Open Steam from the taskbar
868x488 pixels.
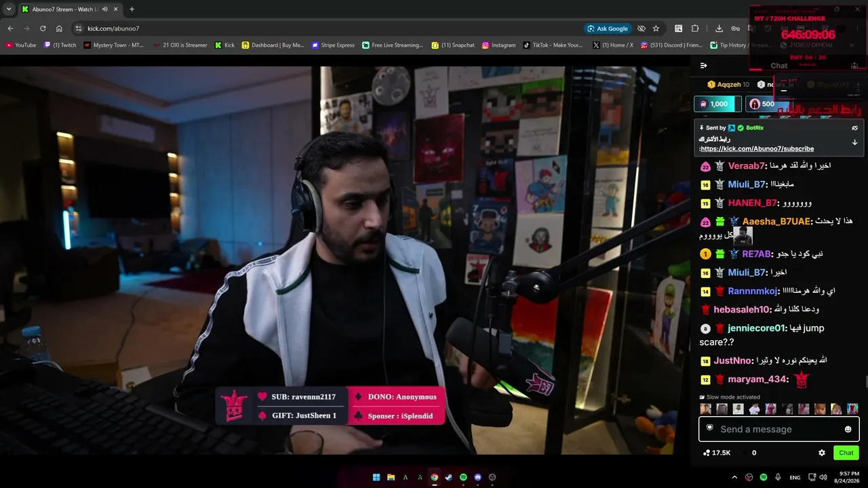click(x=449, y=477)
